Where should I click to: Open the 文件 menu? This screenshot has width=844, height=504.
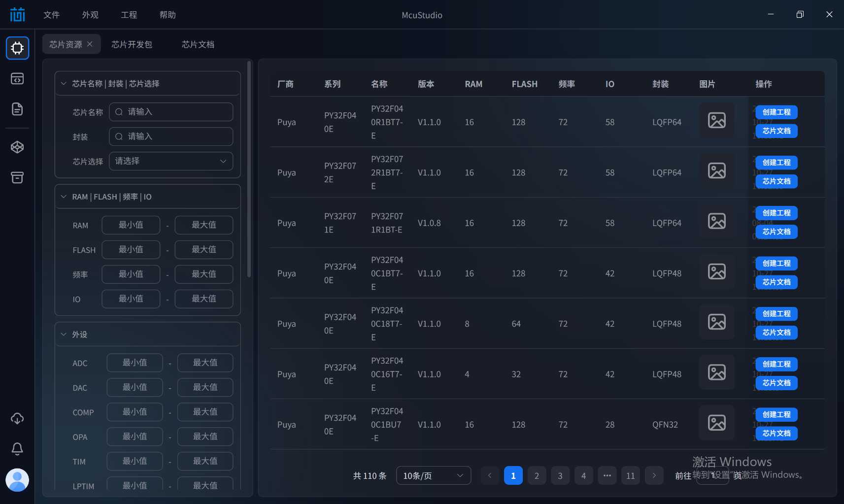[x=51, y=15]
